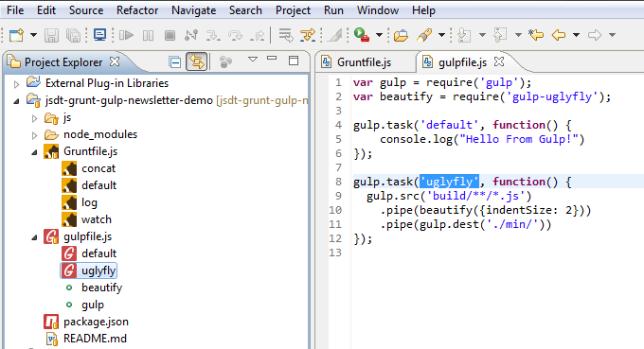This screenshot has width=644, height=349.
Task: Collapse the gulpfile.js tree node
Action: pyautogui.click(x=34, y=237)
